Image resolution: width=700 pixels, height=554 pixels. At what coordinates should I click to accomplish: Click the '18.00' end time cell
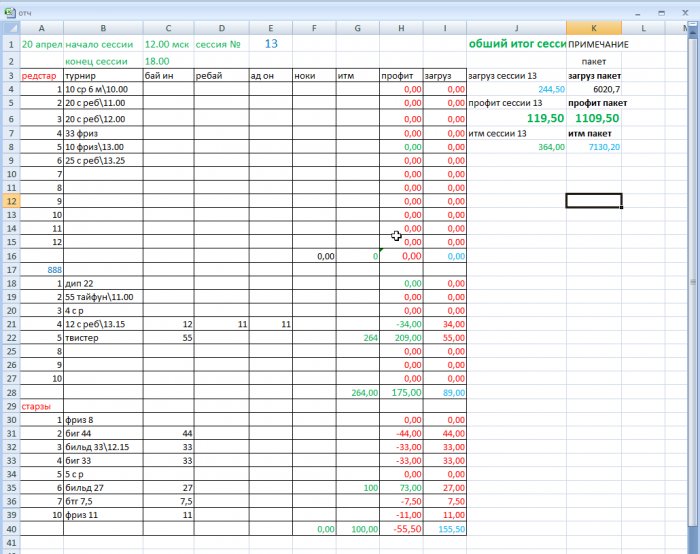pos(168,61)
